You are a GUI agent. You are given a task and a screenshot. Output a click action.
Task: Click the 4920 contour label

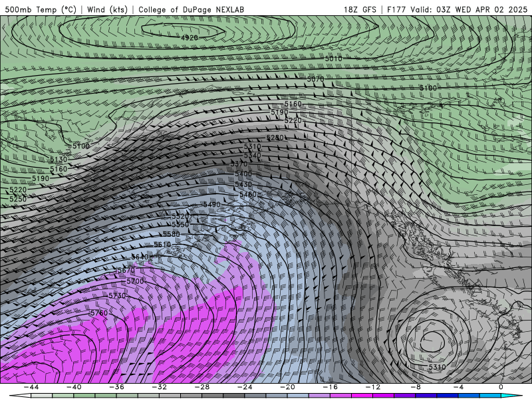(190, 38)
